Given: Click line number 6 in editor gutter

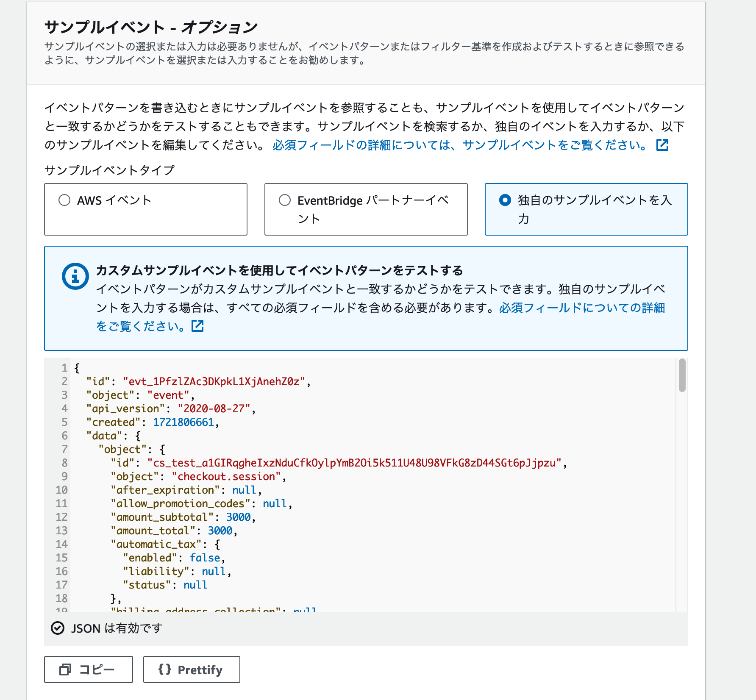Looking at the screenshot, I should [64, 436].
